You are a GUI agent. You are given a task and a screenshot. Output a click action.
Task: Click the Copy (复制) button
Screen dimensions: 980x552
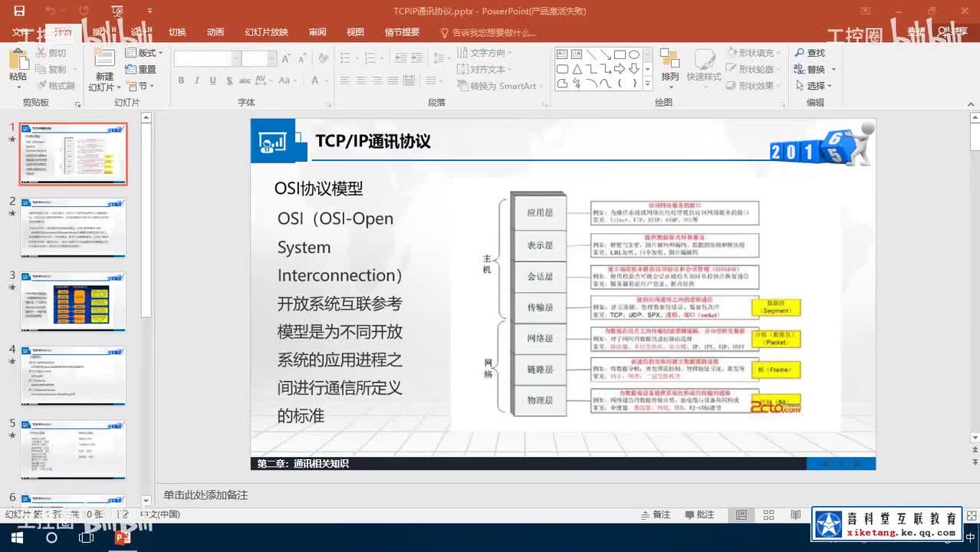(51, 69)
